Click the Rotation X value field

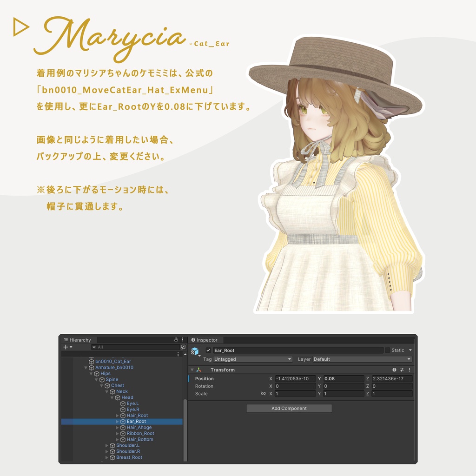(295, 386)
